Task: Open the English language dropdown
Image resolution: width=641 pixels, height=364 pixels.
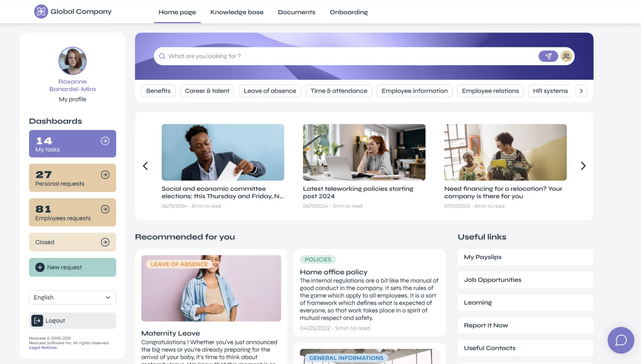Action: click(x=73, y=297)
